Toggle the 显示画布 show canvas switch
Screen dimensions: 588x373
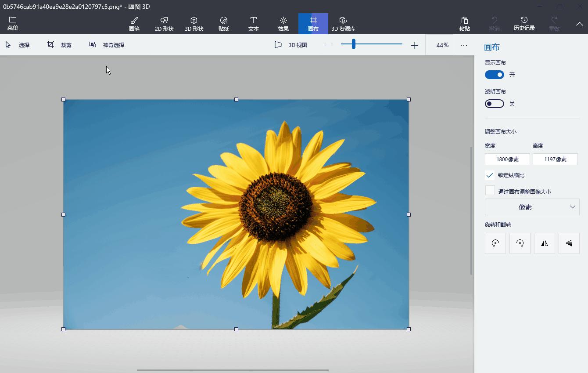[495, 75]
